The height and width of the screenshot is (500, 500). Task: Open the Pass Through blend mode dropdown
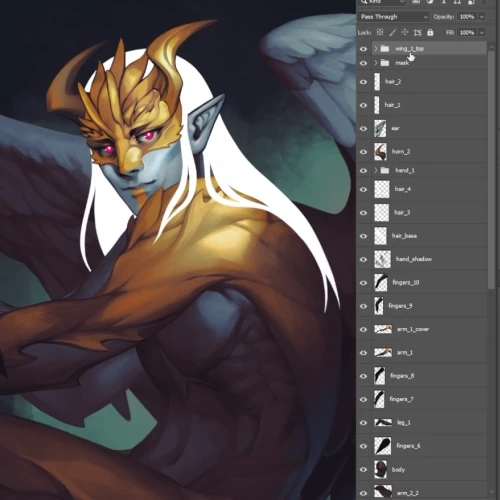pyautogui.click(x=394, y=17)
